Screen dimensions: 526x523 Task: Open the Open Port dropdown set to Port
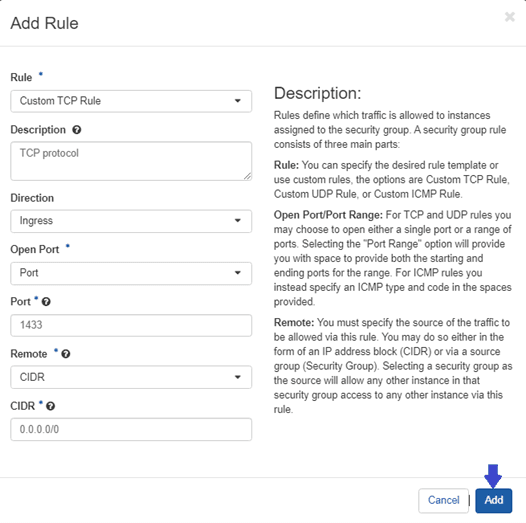(131, 273)
